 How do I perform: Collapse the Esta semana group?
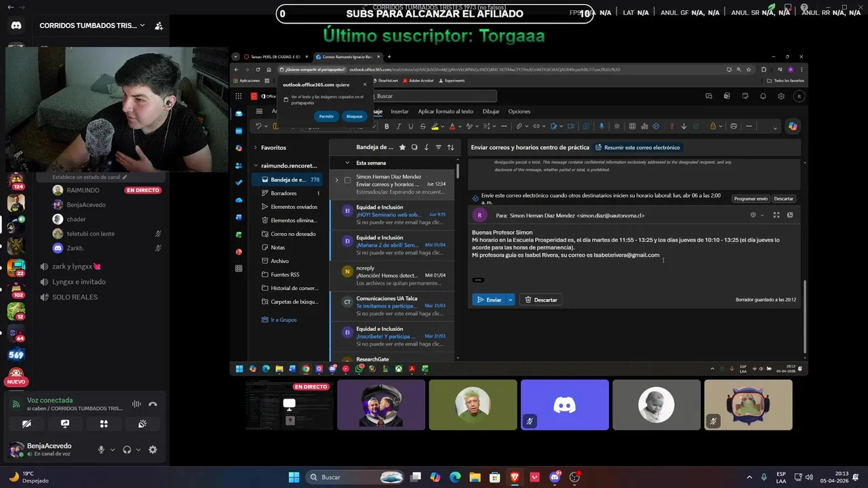[x=347, y=163]
